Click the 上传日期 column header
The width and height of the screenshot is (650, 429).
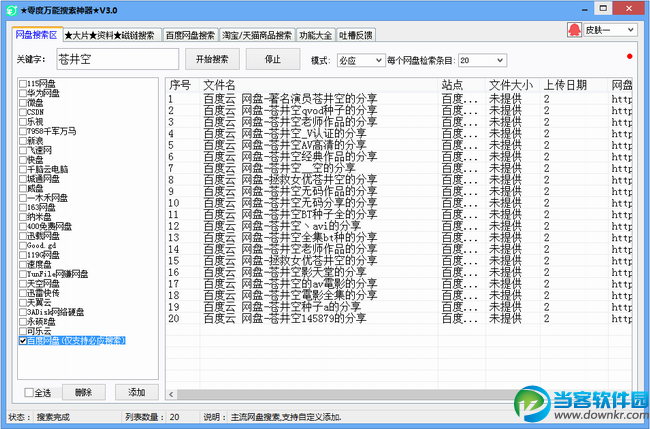[574, 85]
